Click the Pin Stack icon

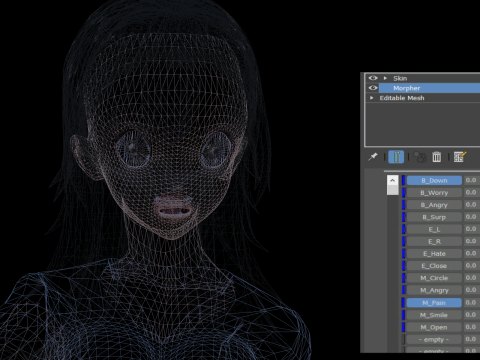(373, 156)
